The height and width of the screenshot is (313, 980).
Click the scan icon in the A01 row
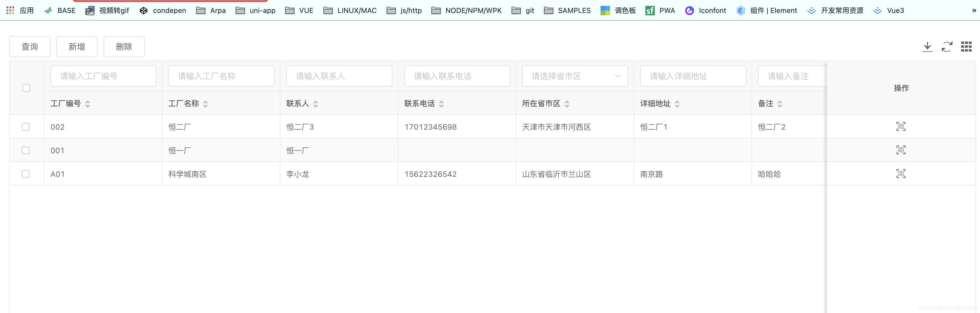click(901, 174)
